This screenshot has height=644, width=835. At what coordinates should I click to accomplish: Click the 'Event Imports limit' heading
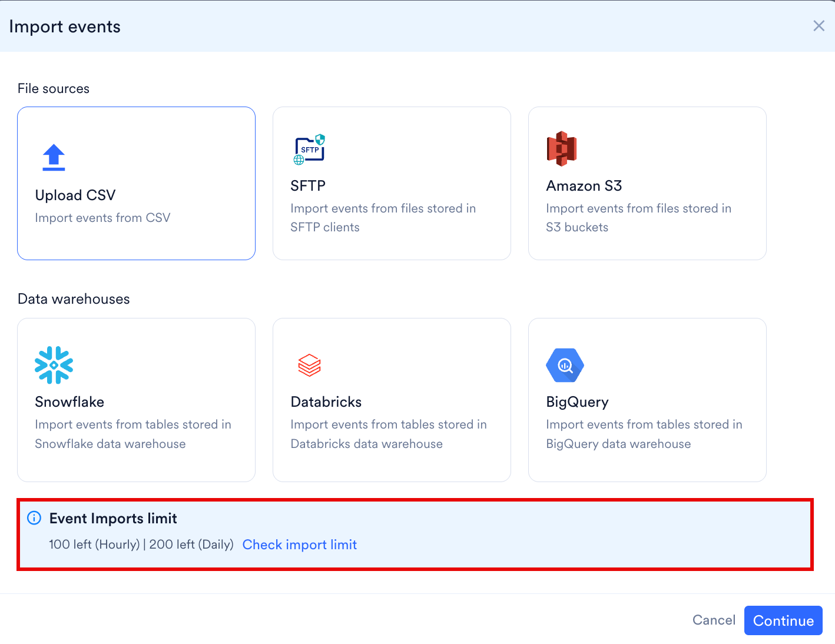tap(113, 519)
